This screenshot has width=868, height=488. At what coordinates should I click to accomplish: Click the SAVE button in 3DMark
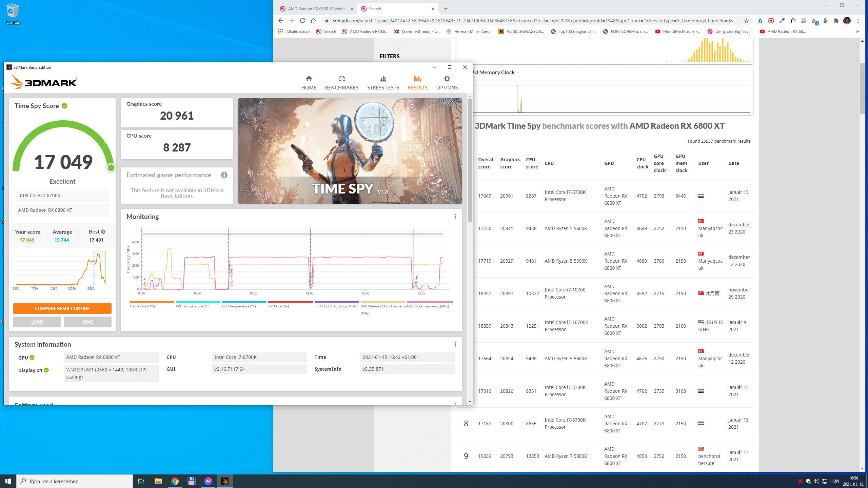[87, 322]
